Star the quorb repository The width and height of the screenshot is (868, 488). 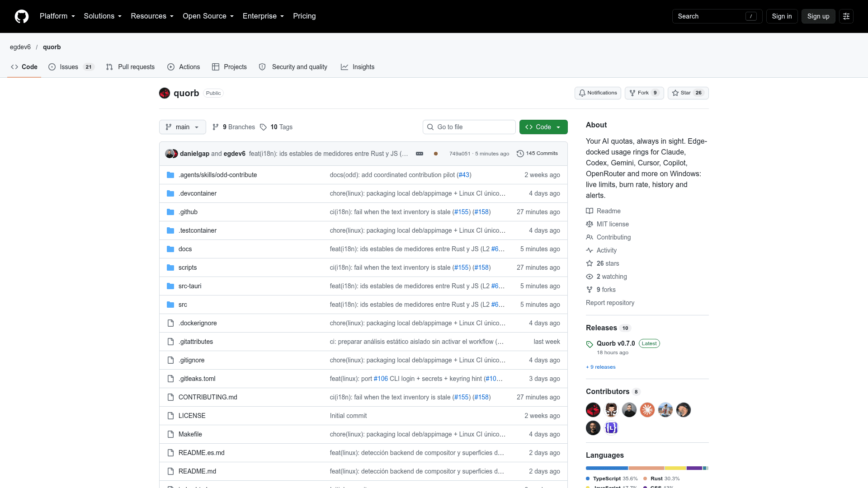tap(688, 93)
